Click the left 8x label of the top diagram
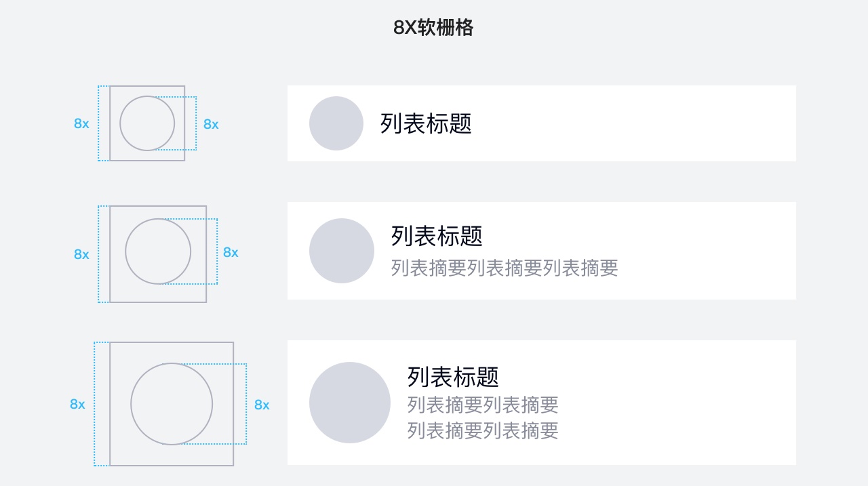This screenshot has height=486, width=868. 81,124
